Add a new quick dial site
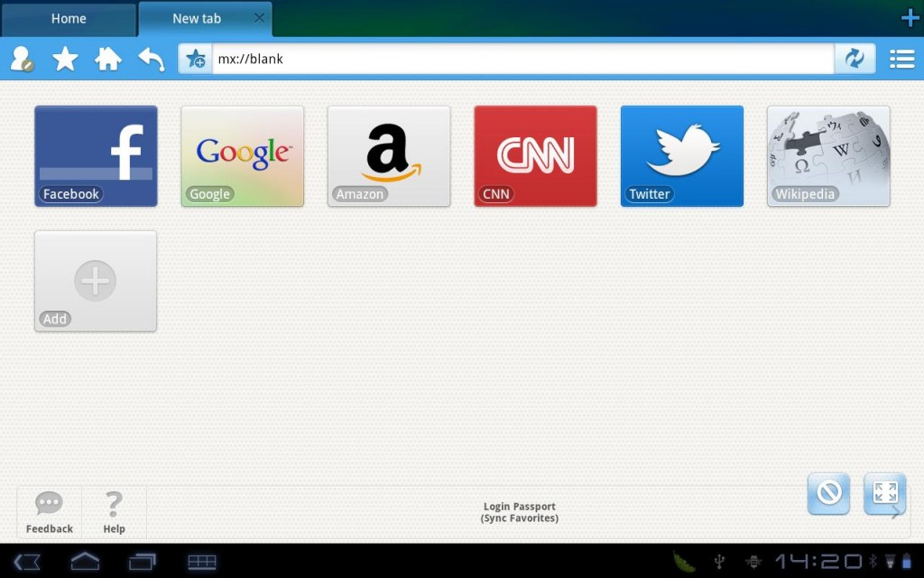The width and height of the screenshot is (924, 578). [96, 282]
